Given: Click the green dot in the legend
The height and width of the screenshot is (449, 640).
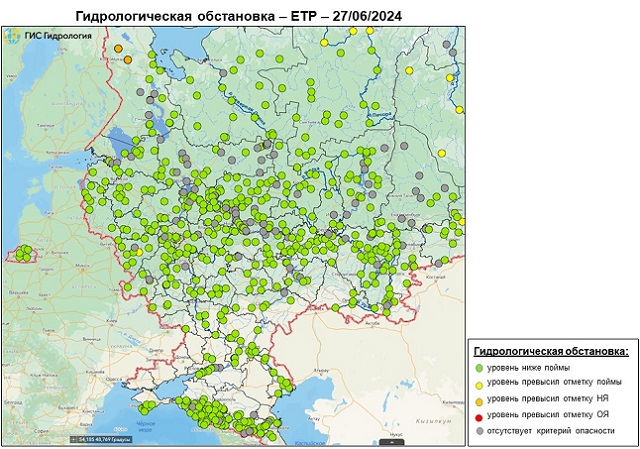Looking at the screenshot, I should [x=478, y=369].
